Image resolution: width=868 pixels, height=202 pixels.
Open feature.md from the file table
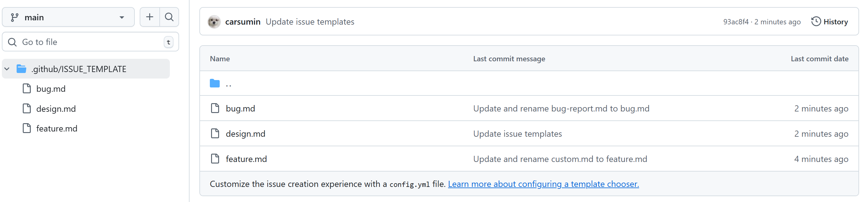(x=246, y=159)
